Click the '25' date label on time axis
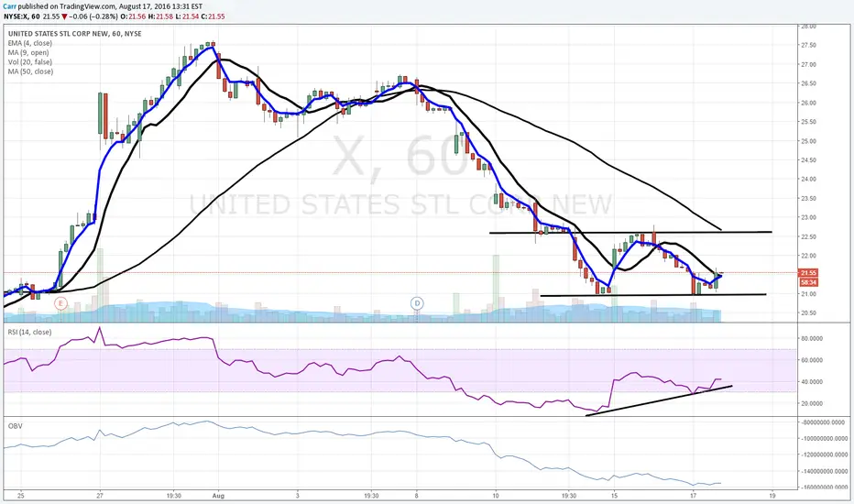 21,496
